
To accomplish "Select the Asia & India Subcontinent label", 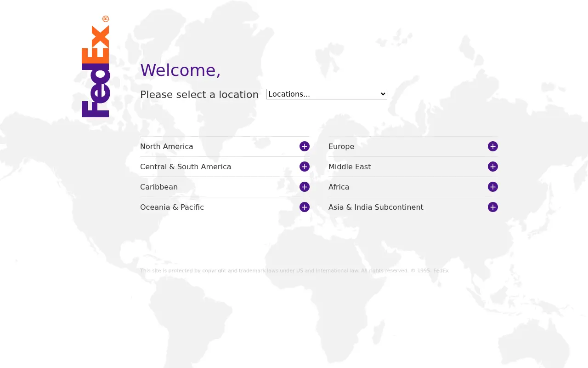I will [376, 207].
